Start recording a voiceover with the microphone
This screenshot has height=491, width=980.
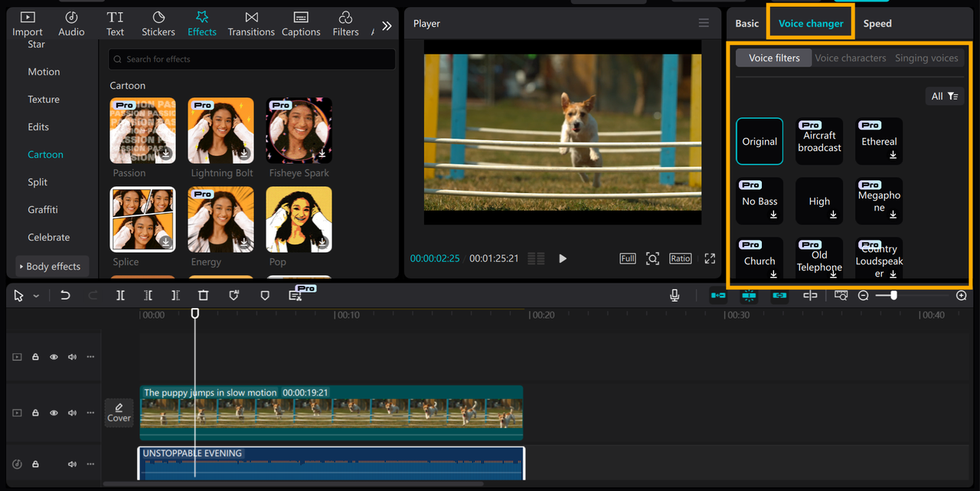pyautogui.click(x=675, y=295)
